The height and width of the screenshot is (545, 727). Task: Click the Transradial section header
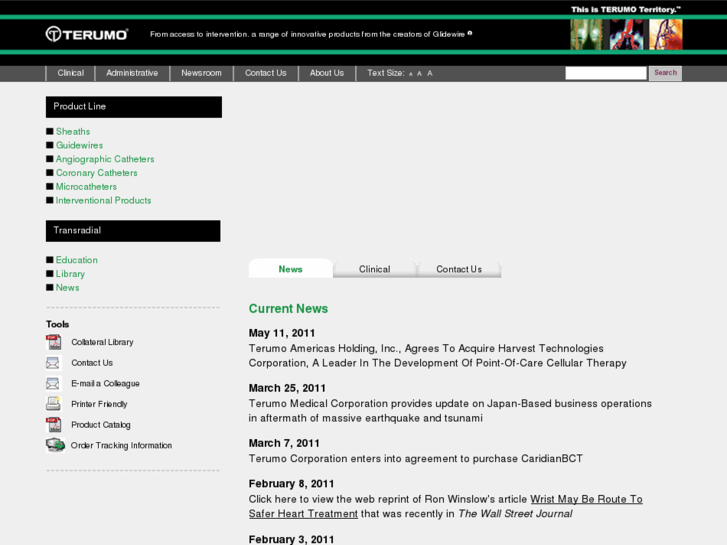pos(133,231)
